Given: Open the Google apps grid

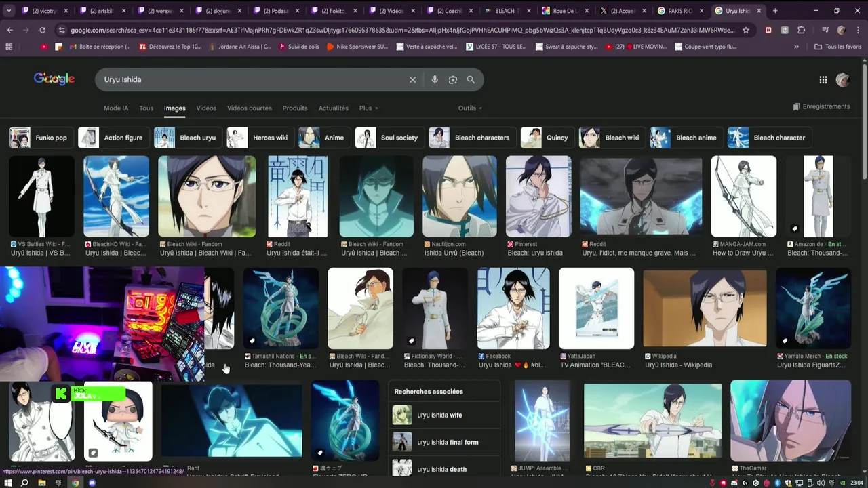Looking at the screenshot, I should [x=823, y=79].
